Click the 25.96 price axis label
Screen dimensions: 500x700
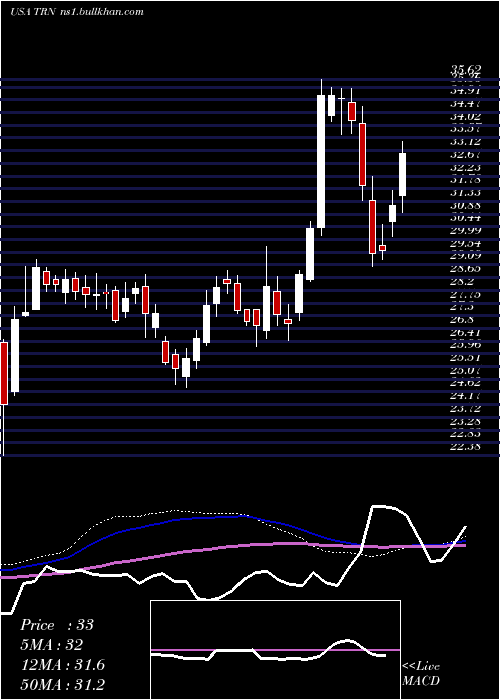pyautogui.click(x=466, y=345)
